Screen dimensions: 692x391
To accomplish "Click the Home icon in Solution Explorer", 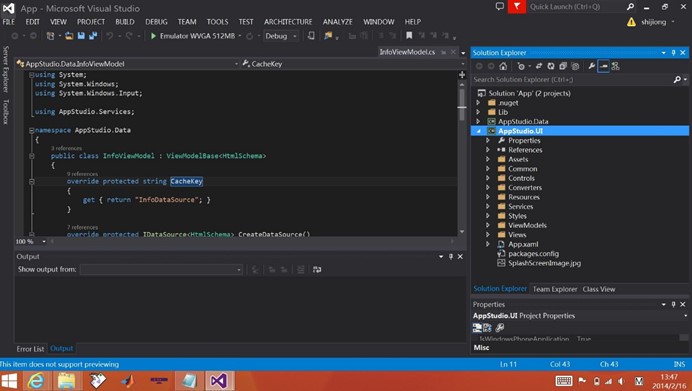I will (x=503, y=66).
